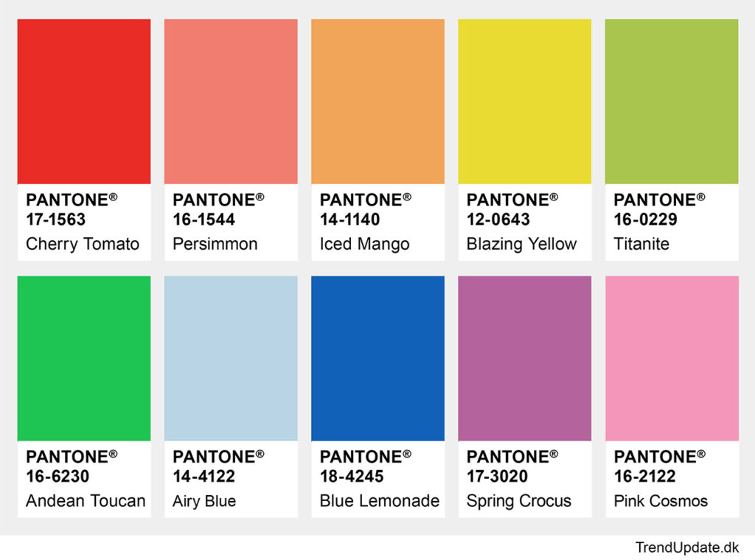755x560 pixels.
Task: Click the Blue Lemonade text label
Action: tap(379, 501)
